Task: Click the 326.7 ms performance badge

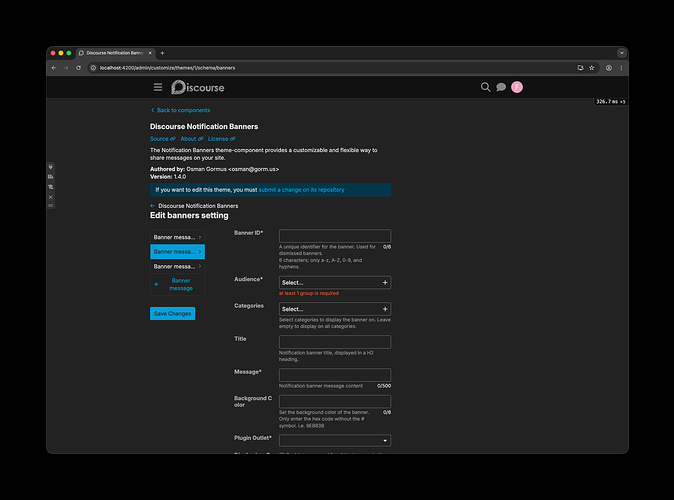Action: (610, 102)
